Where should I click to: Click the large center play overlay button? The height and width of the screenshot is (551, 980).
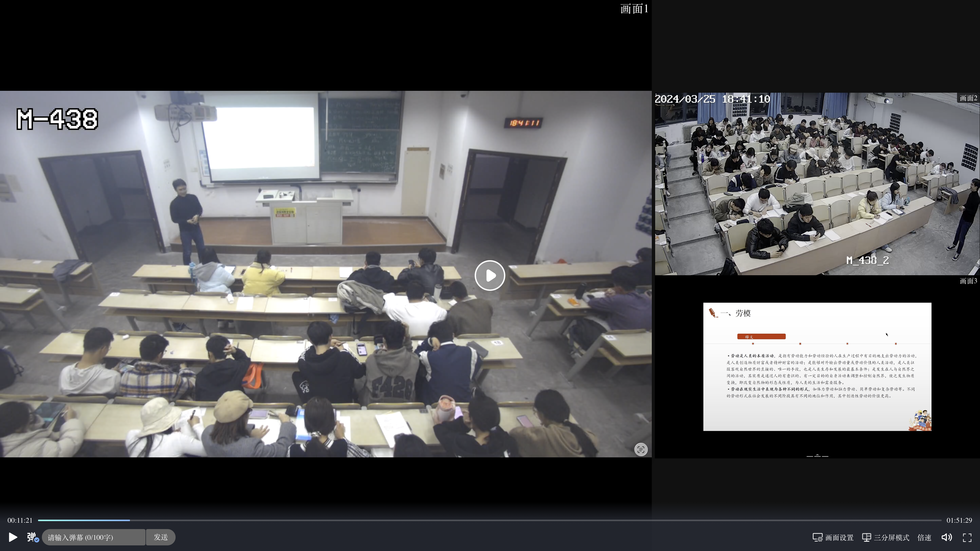point(490,275)
